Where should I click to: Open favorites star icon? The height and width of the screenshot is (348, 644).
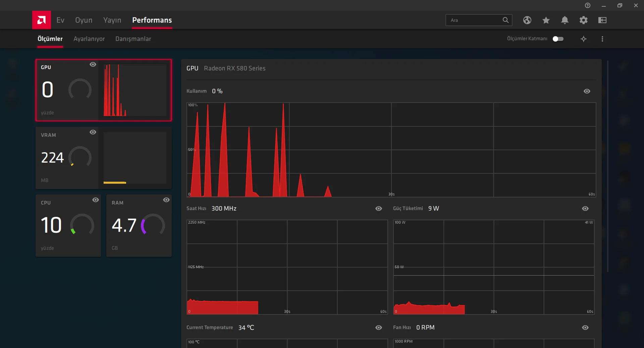tap(546, 20)
